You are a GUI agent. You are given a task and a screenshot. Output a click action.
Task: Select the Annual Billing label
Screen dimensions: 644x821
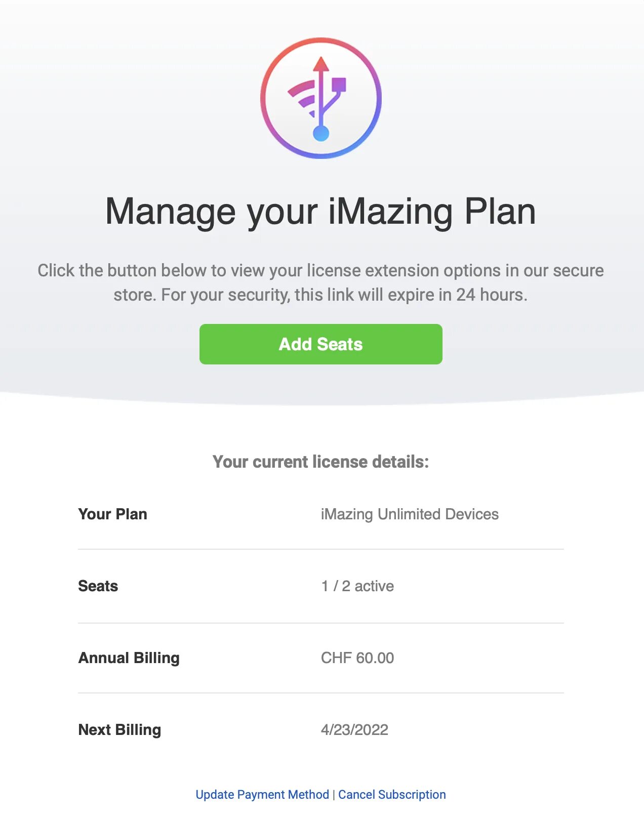[129, 658]
